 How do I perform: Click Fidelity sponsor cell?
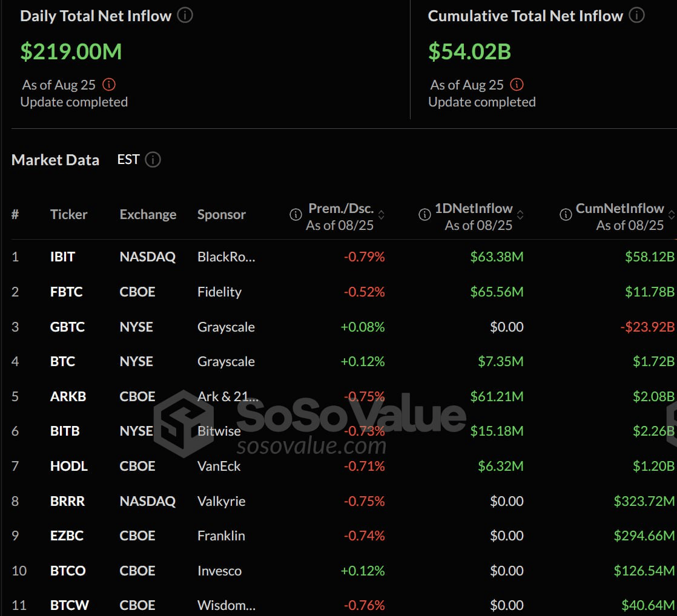[x=219, y=292]
